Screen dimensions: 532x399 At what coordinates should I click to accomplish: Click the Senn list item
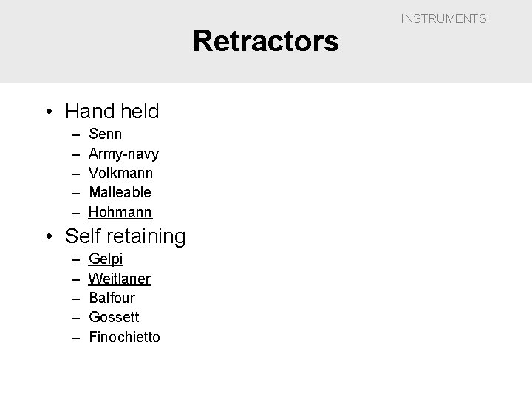pyautogui.click(x=106, y=134)
